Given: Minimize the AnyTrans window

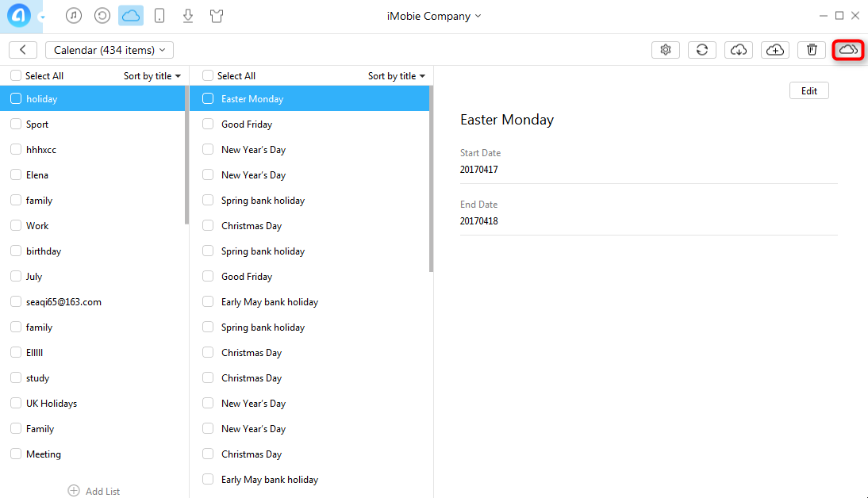Looking at the screenshot, I should pos(823,16).
